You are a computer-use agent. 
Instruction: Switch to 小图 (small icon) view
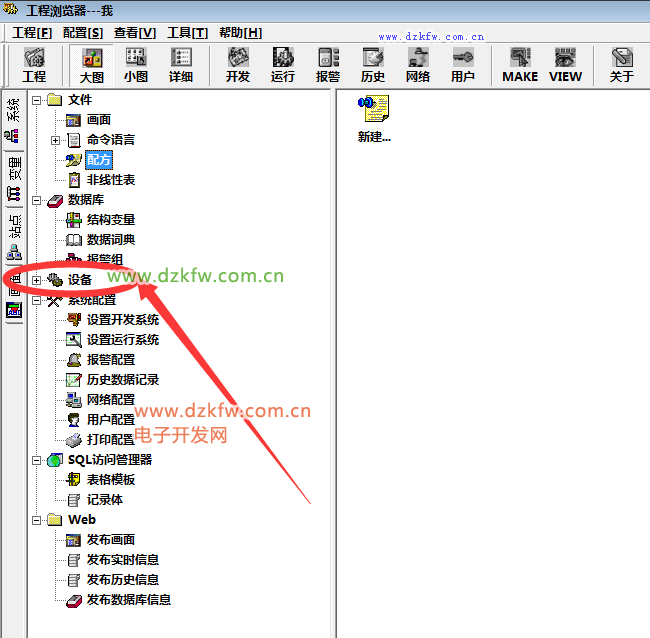(136, 65)
